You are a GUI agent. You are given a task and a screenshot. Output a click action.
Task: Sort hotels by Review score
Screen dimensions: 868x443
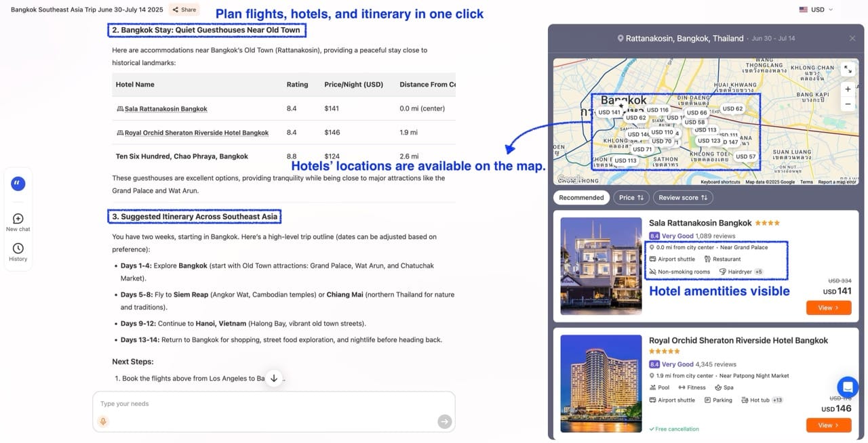(x=683, y=198)
